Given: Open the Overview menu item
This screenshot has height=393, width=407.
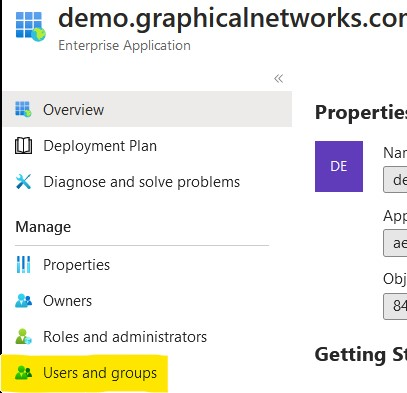Looking at the screenshot, I should point(147,109).
